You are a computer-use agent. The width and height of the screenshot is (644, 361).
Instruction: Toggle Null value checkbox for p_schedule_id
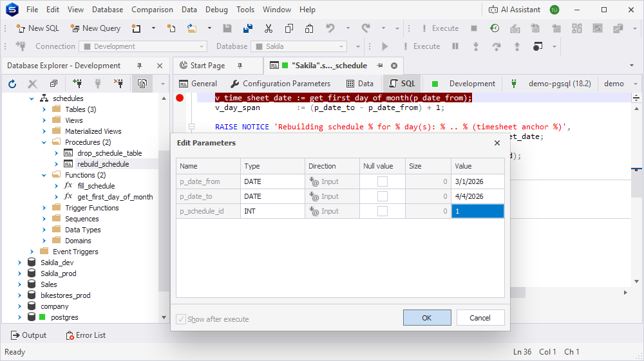click(383, 211)
